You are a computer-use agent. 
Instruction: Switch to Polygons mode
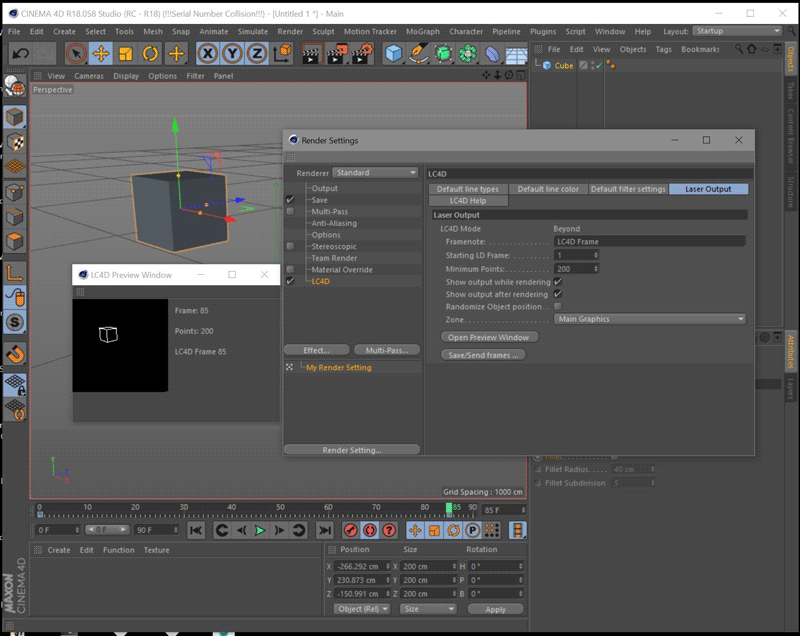(x=15, y=241)
